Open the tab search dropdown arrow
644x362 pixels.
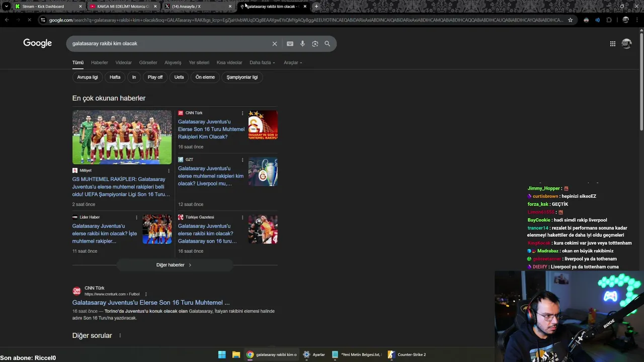tap(6, 7)
